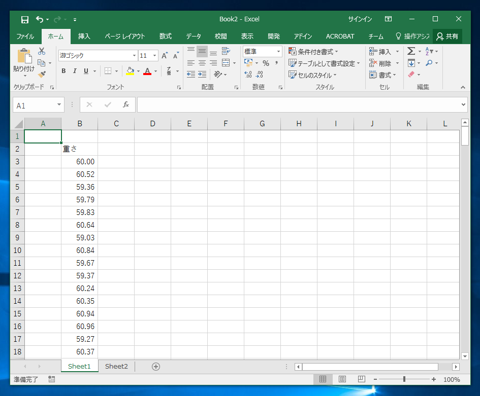This screenshot has height=396, width=480.
Task: Toggle Center horizontal alignment
Action: pyautogui.click(x=202, y=63)
